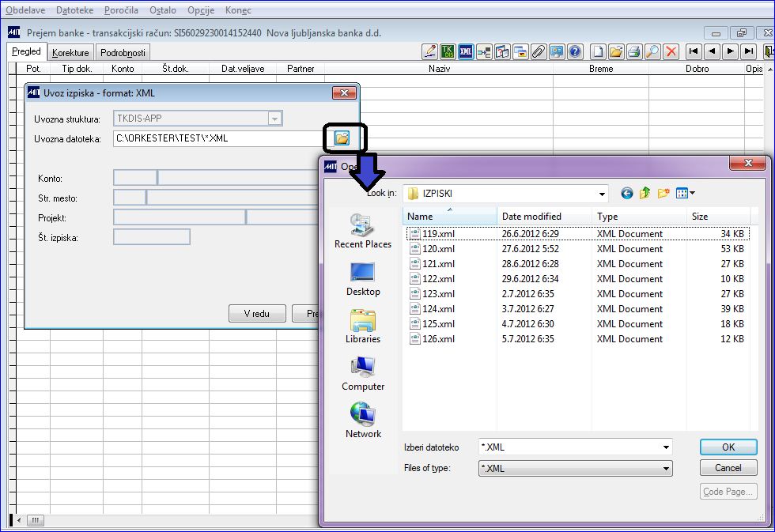The image size is (775, 532).
Task: Open the view menu dropdown arrow
Action: click(x=693, y=193)
